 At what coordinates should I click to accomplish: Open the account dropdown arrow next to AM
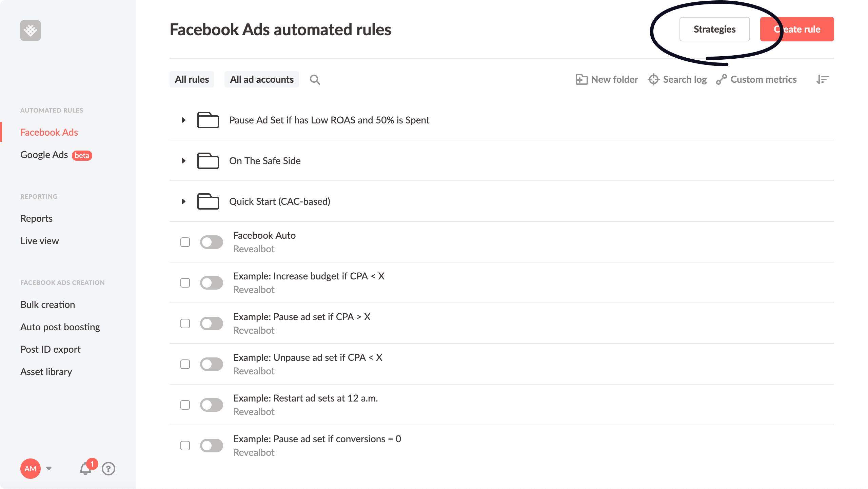coord(49,469)
